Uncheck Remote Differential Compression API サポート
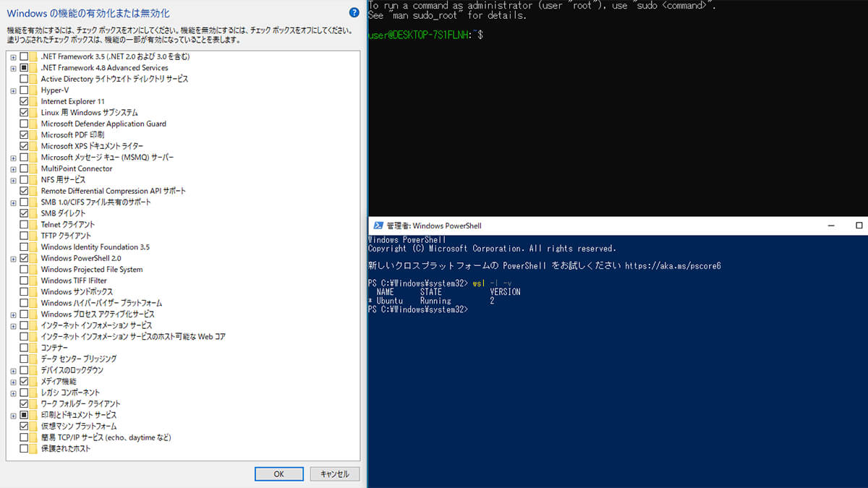868x488 pixels. pos(24,191)
